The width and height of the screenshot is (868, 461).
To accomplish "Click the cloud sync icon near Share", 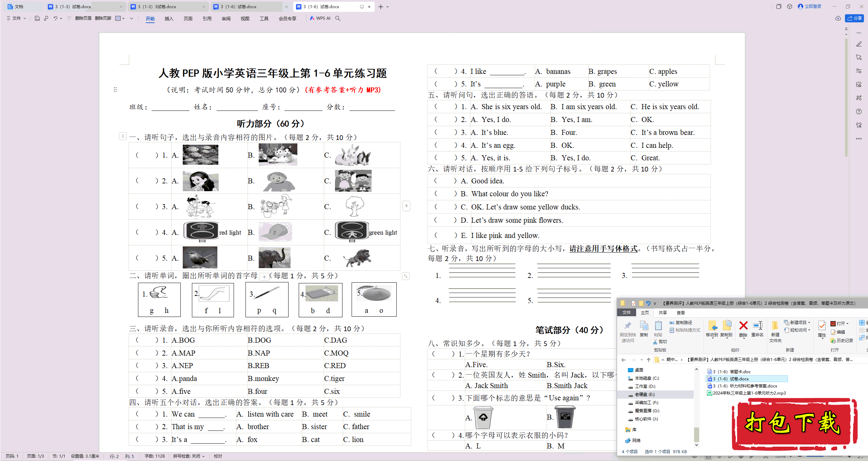I will point(838,18).
